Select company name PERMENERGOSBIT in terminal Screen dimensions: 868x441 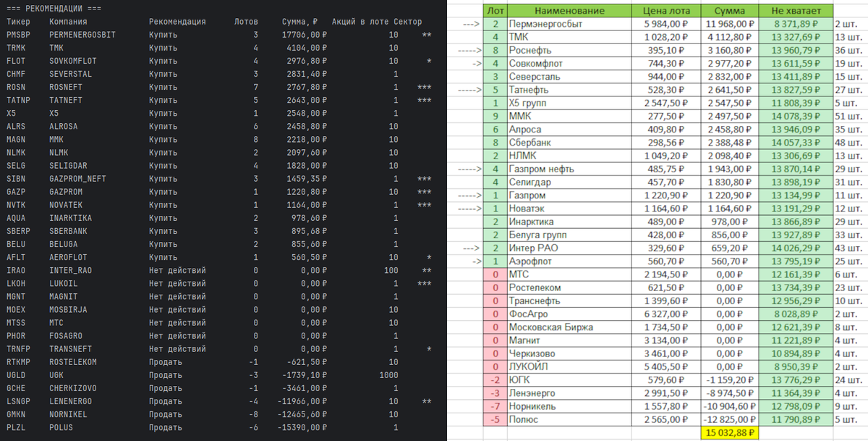82,35
